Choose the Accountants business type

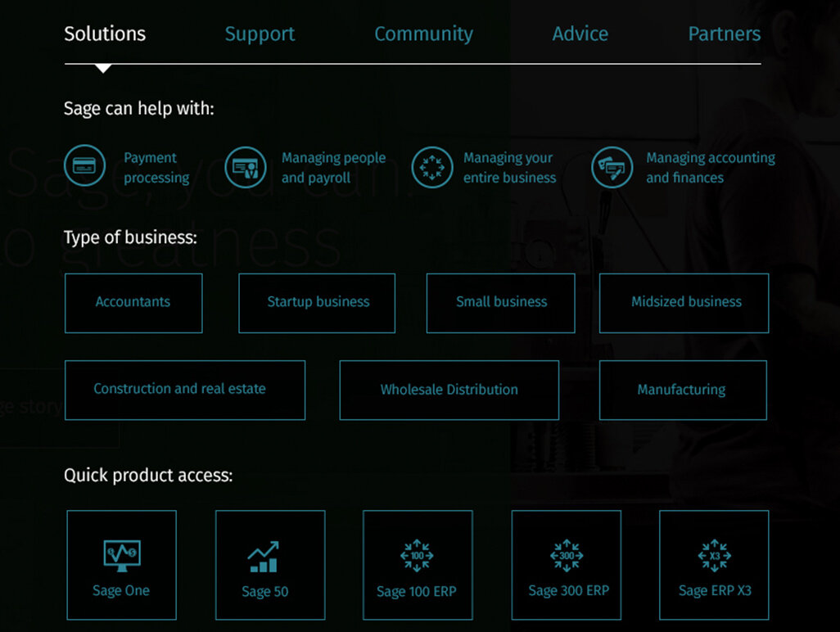[x=133, y=303]
